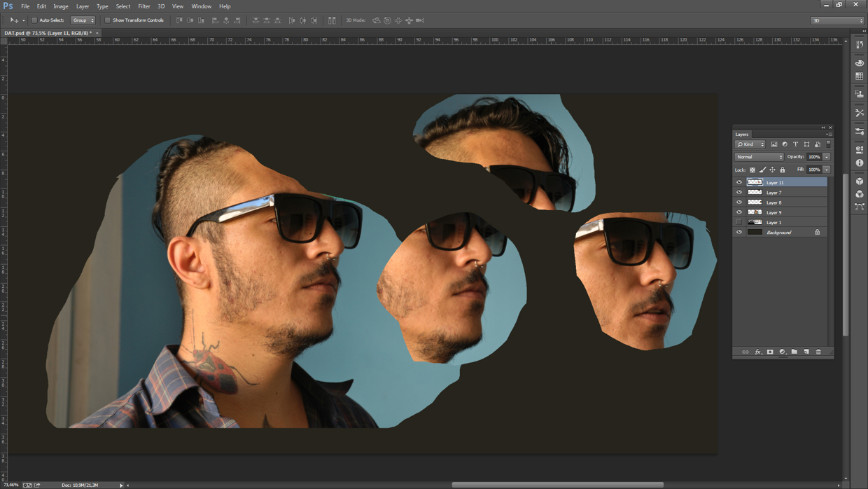Show Layer 1 by clicking its visibility box
The width and height of the screenshot is (868, 489).
click(738, 222)
